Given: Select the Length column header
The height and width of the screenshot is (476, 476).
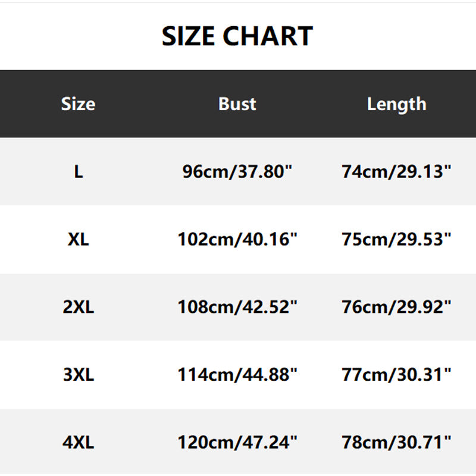Looking at the screenshot, I should [396, 104].
